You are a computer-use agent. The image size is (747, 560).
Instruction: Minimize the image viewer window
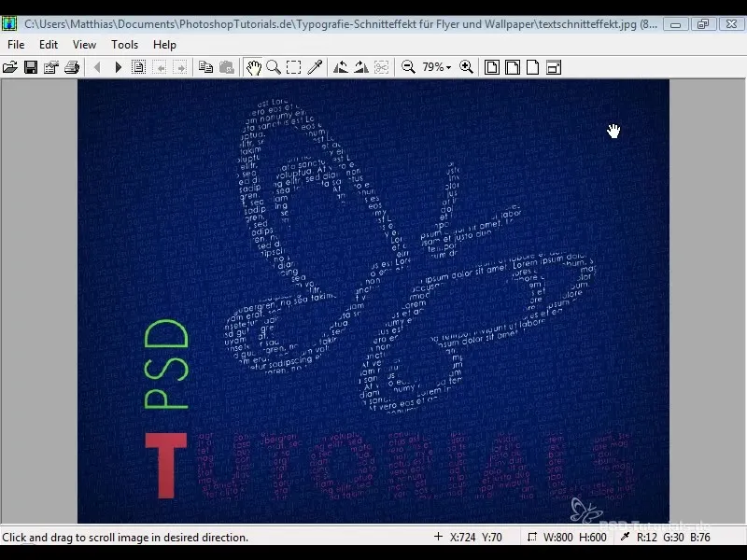pyautogui.click(x=675, y=24)
